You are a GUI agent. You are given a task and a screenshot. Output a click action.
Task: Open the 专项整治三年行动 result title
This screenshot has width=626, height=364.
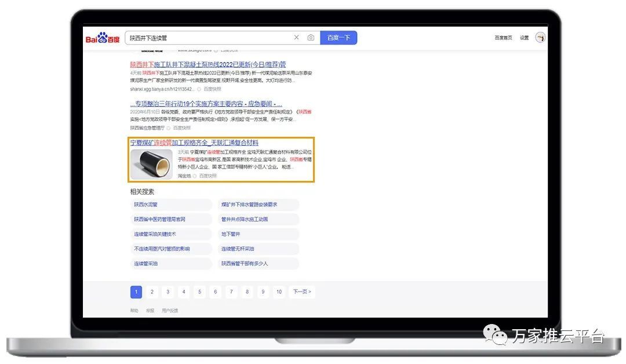pyautogui.click(x=206, y=104)
